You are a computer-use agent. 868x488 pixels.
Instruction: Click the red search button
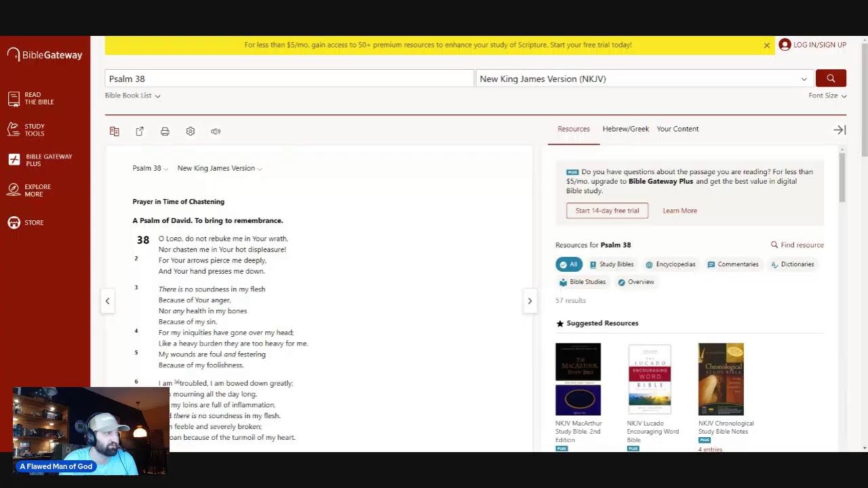(x=831, y=79)
